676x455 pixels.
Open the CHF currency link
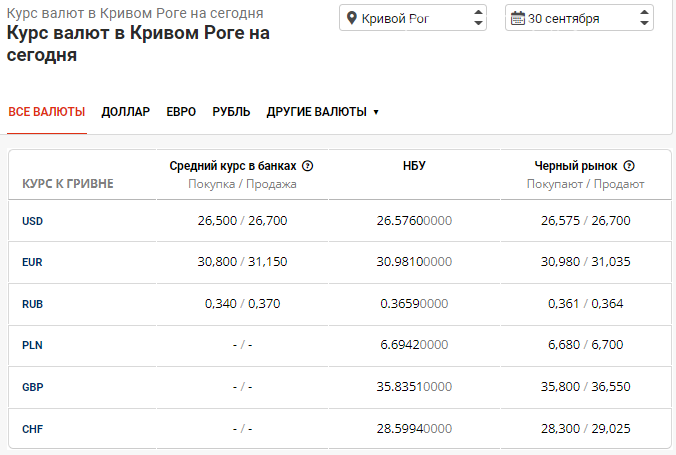click(33, 429)
